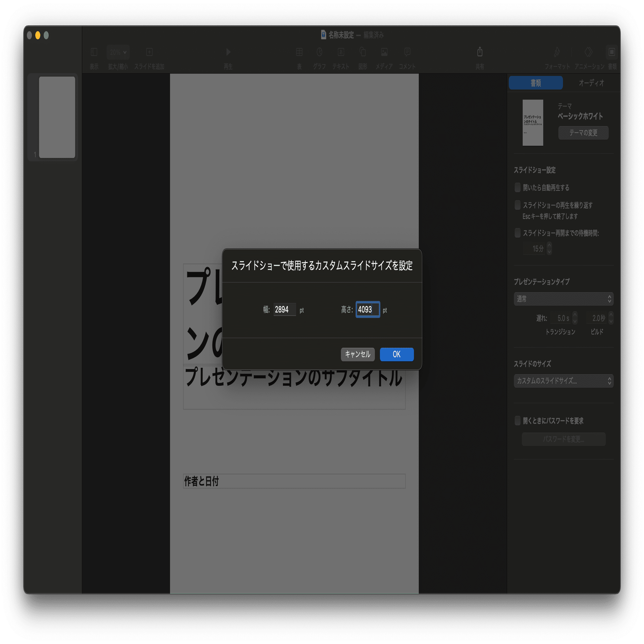Open the スライドのサイズ dropdown
The image size is (644, 644).
563,381
